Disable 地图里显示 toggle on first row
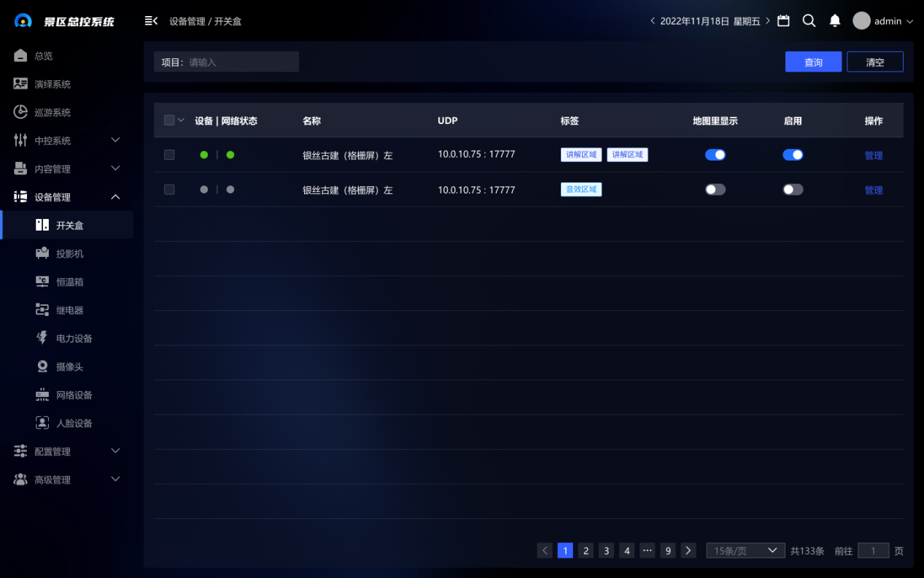The image size is (924, 578). coord(715,155)
